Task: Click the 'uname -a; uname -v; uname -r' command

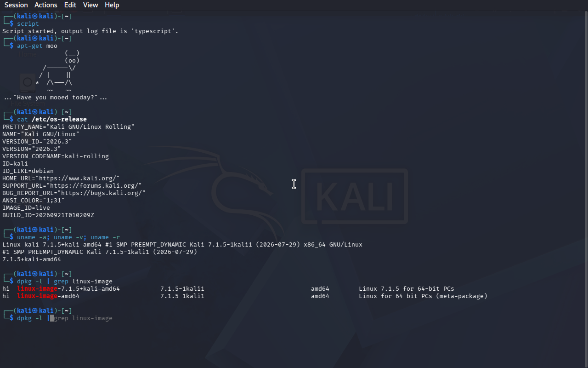Action: [68, 237]
